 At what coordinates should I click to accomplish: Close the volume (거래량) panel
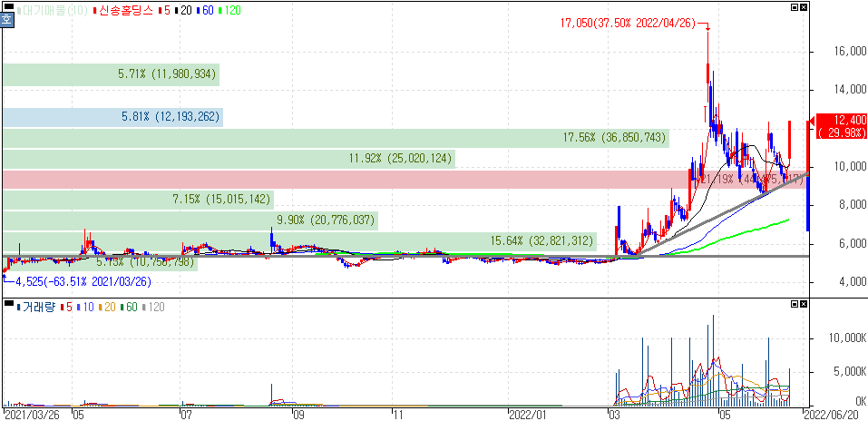click(x=804, y=304)
